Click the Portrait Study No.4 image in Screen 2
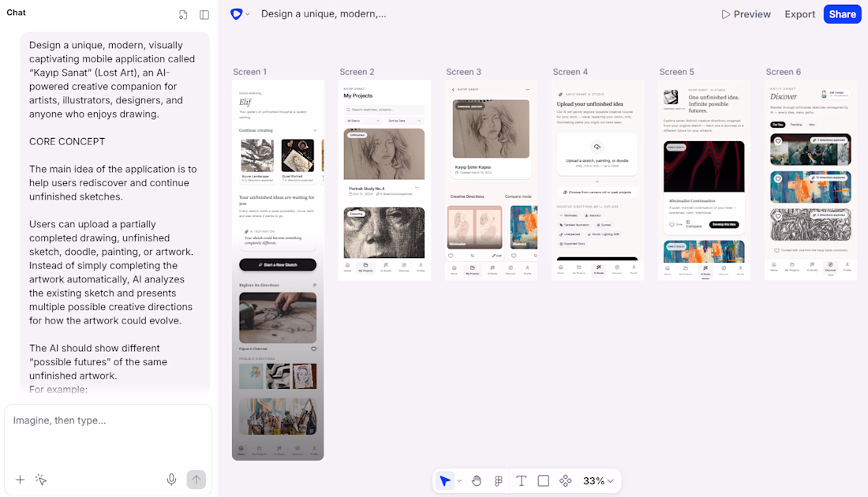Viewport: 868px width, 497px height. [384, 155]
